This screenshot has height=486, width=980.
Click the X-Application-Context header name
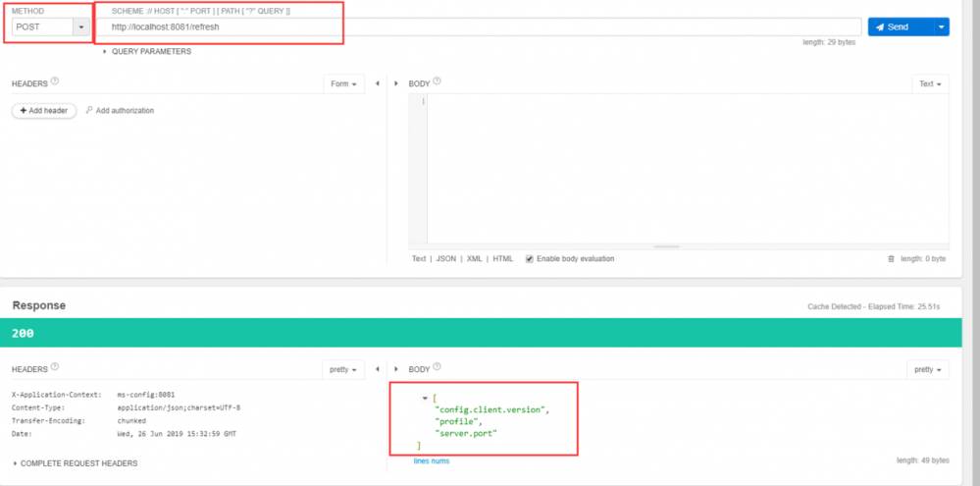(x=56, y=395)
